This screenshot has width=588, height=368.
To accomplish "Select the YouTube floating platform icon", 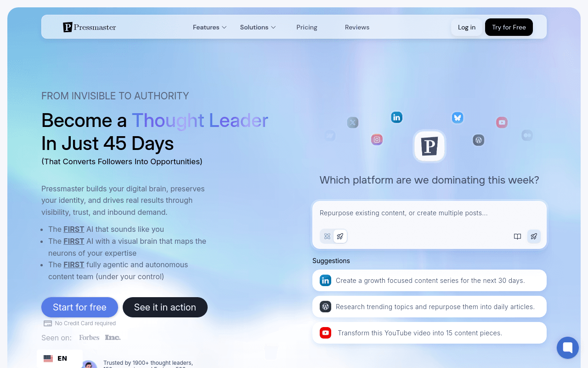I will coord(502,122).
